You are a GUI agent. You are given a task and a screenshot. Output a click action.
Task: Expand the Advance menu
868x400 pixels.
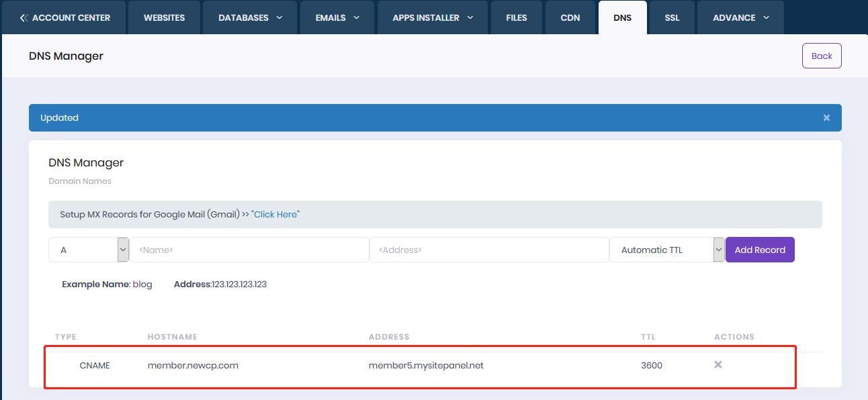[x=740, y=17]
